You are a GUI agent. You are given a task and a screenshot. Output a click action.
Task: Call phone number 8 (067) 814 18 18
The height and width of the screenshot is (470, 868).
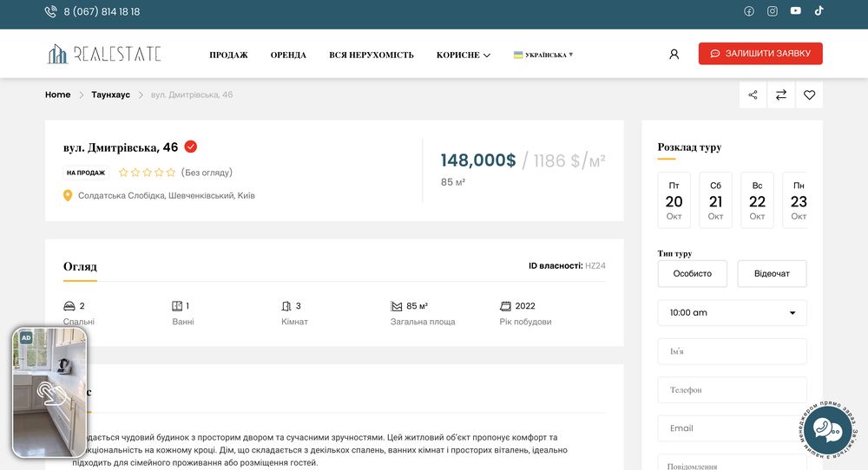coord(102,11)
